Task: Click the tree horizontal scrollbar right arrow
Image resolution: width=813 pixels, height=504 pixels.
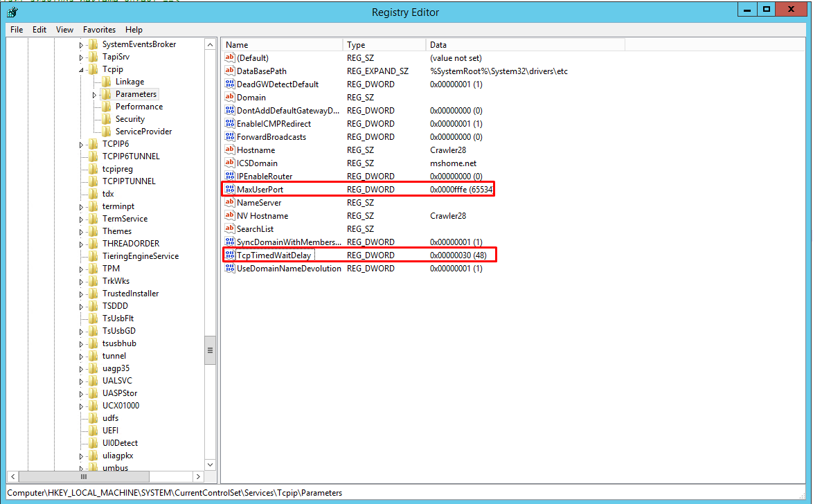Action: pyautogui.click(x=198, y=477)
